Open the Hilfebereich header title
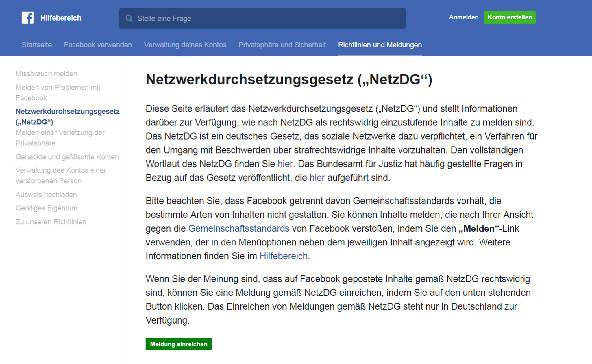The width and height of the screenshot is (592, 364). point(61,18)
